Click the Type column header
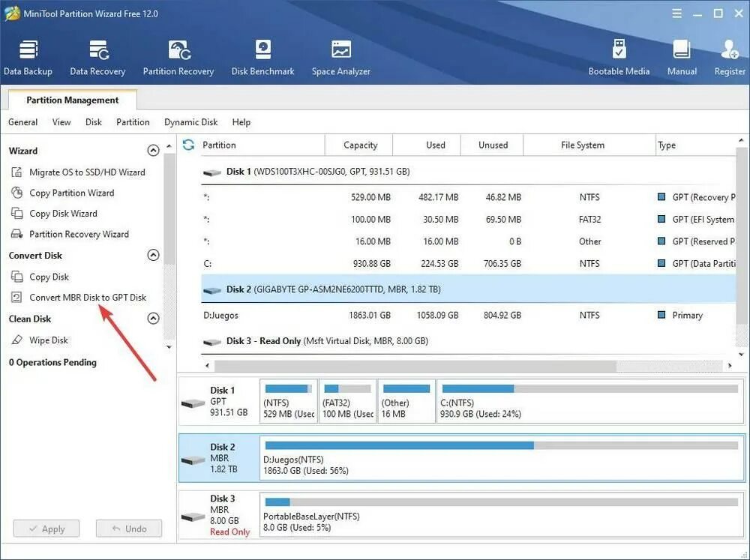Screen dimensions: 750x560 click(x=696, y=145)
